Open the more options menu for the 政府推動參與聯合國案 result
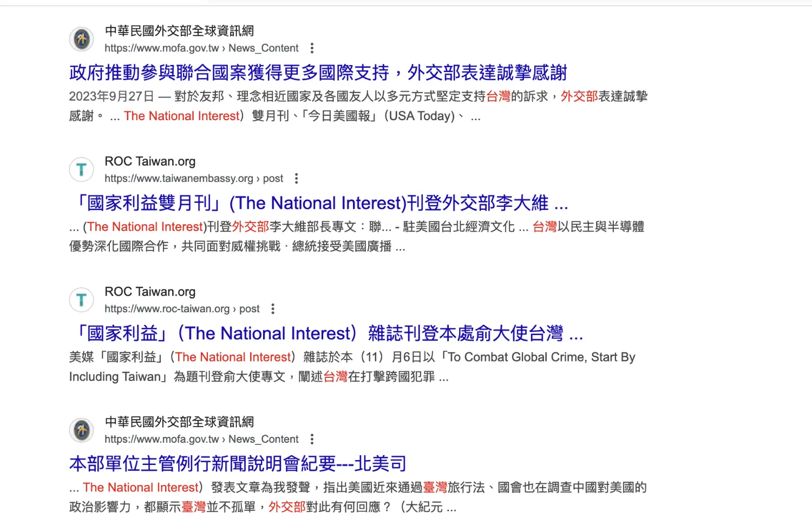This screenshot has height=525, width=812. point(312,48)
